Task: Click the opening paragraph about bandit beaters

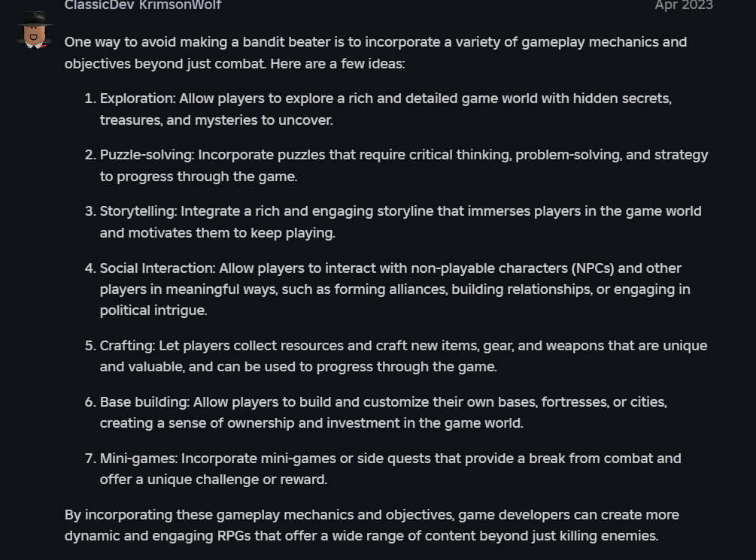Action: pos(375,42)
